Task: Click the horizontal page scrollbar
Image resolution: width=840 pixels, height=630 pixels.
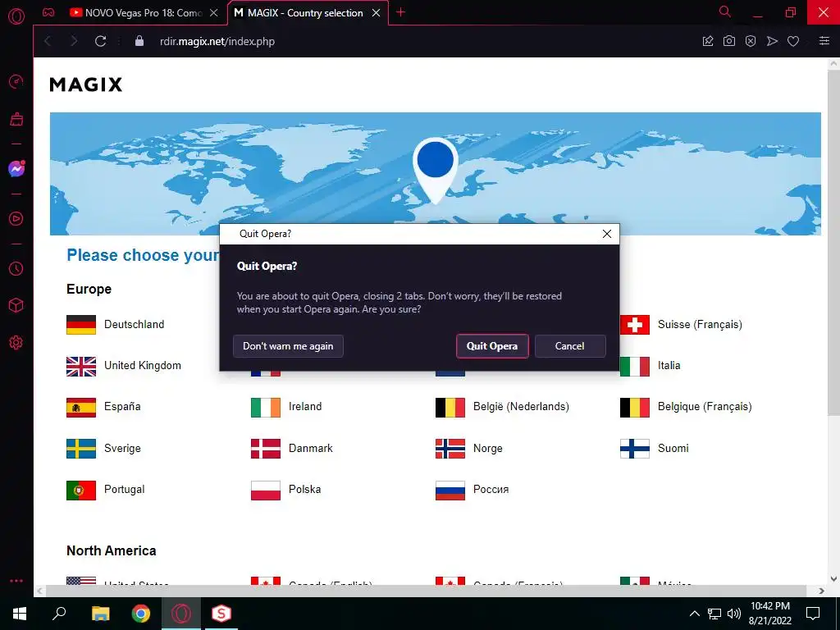Action: point(426,591)
